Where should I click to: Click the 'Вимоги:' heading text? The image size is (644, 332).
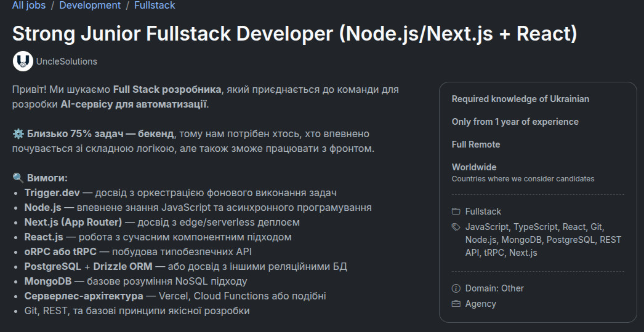[x=47, y=178]
